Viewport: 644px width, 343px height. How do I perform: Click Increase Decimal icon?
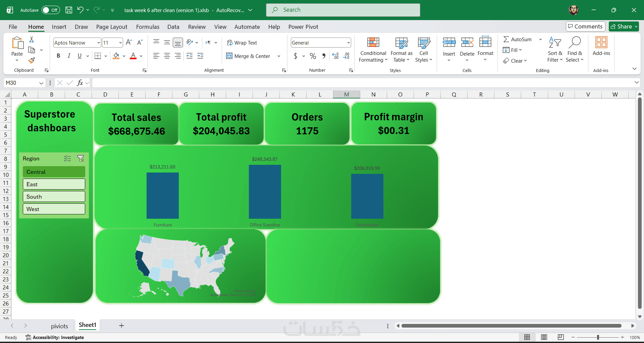point(335,56)
